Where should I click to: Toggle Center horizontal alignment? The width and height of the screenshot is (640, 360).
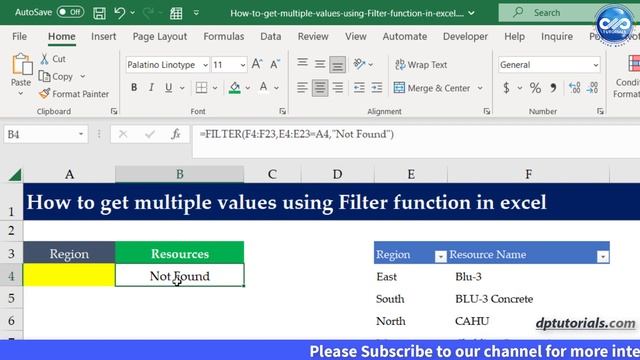click(320, 88)
